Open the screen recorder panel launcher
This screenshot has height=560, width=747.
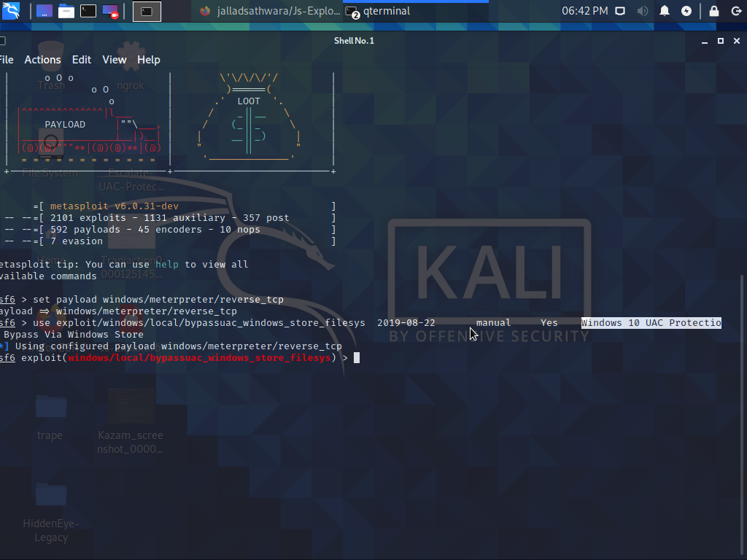(110, 11)
